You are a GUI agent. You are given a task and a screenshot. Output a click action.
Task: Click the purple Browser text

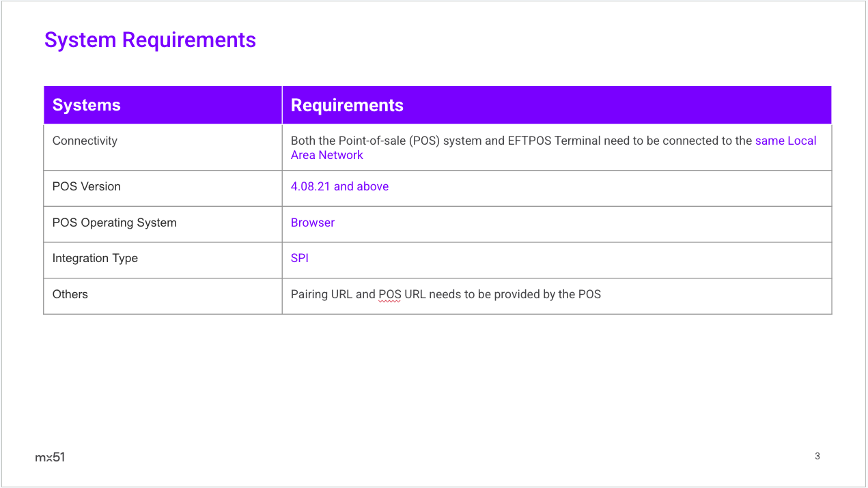coord(313,223)
